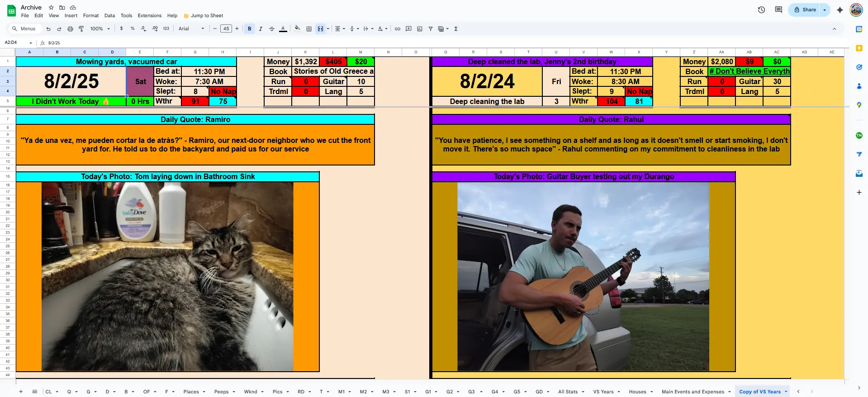868x397 pixels.
Task: View document cloud save status
Action: coord(73,7)
